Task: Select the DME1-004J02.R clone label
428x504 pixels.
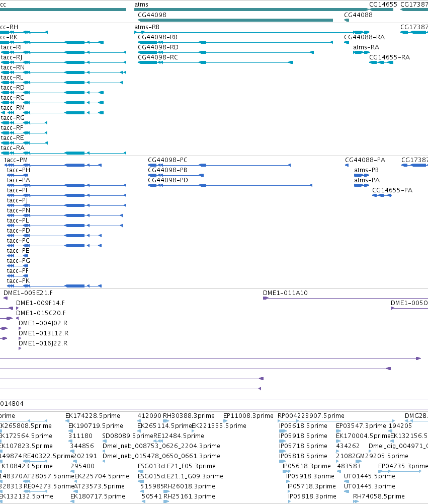Action: (x=43, y=323)
